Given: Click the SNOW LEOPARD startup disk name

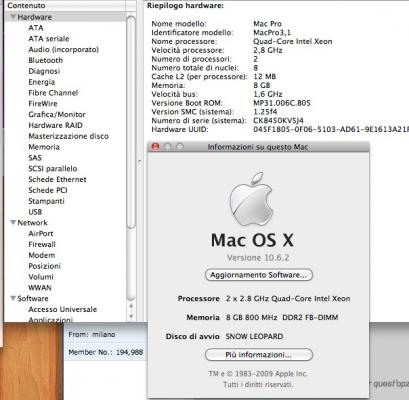Looking at the screenshot, I should [x=254, y=336].
